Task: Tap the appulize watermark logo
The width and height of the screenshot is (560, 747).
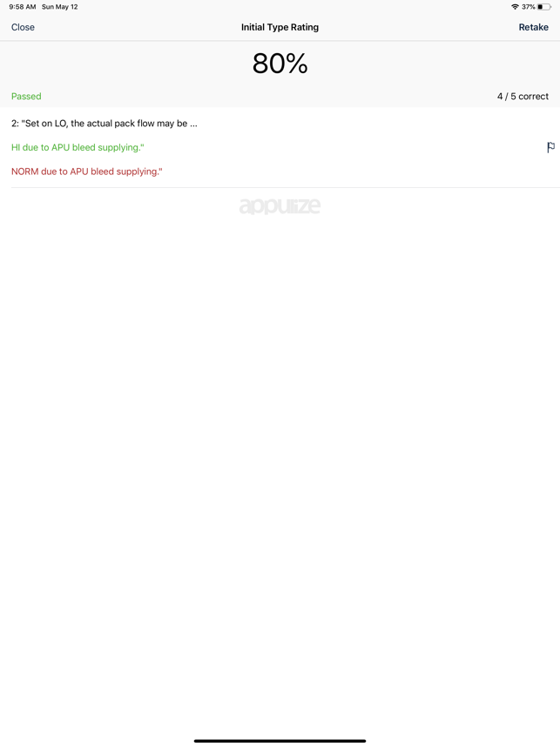Action: point(280,206)
